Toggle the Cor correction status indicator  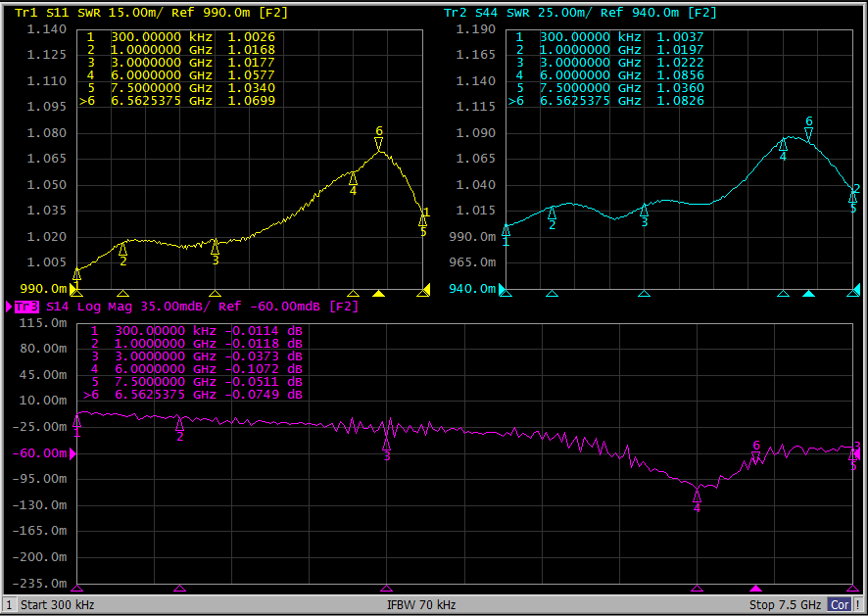tap(840, 605)
